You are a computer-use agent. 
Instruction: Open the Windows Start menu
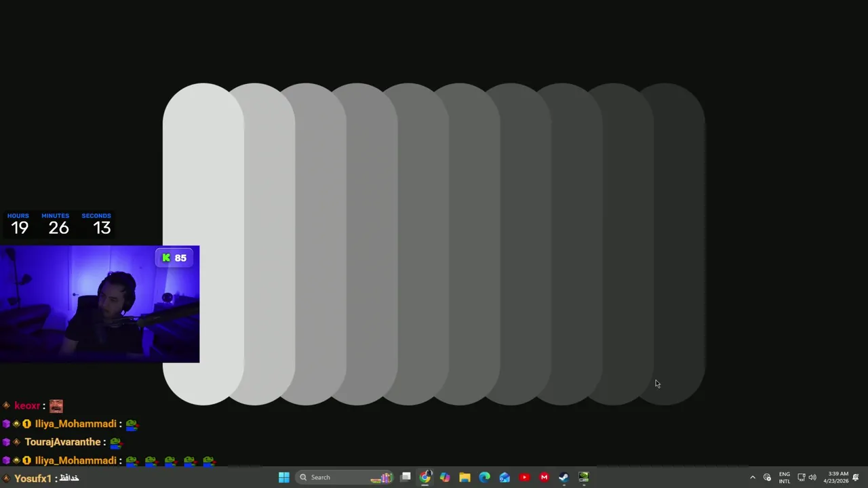click(x=284, y=477)
